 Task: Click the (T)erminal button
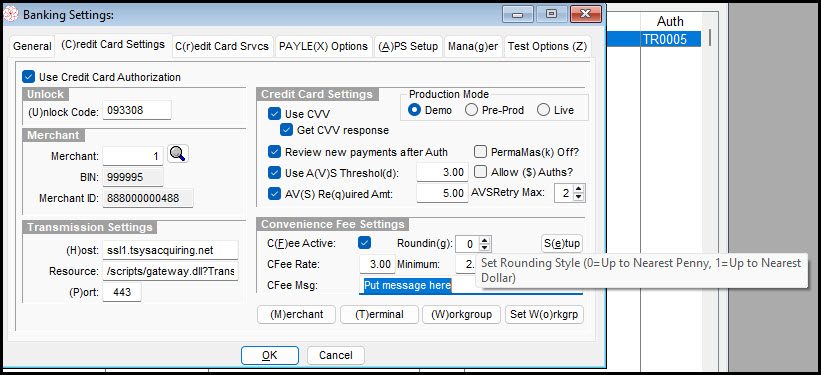380,315
